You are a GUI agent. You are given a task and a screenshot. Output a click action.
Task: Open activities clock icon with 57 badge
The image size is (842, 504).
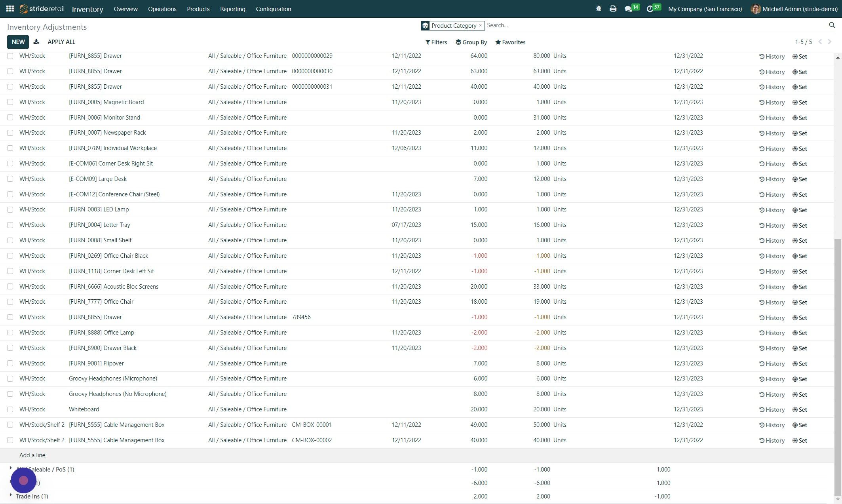[650, 9]
